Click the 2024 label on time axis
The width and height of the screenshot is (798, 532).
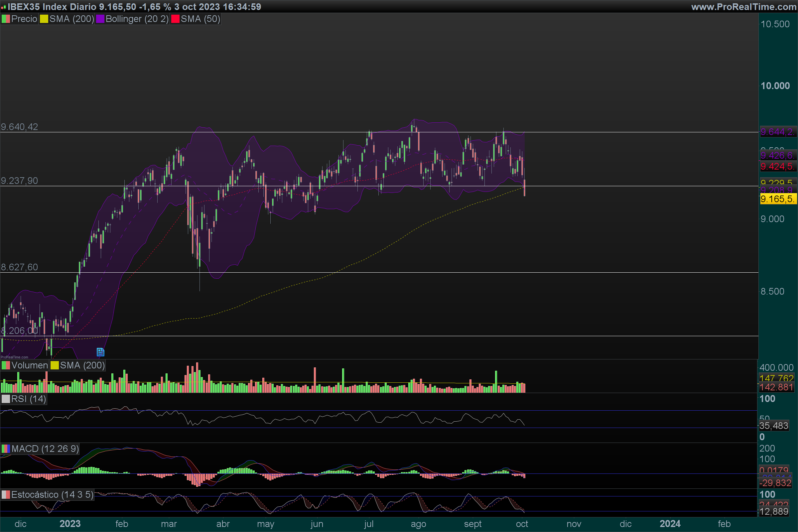tap(670, 524)
